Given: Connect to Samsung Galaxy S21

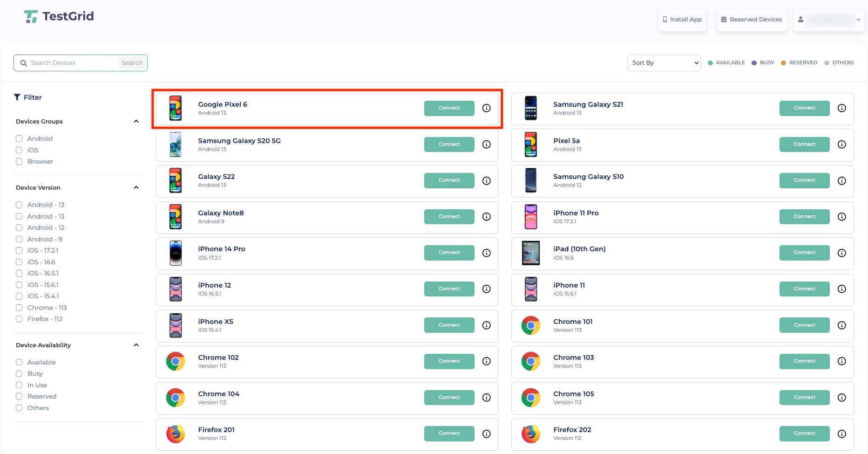Looking at the screenshot, I should 805,108.
